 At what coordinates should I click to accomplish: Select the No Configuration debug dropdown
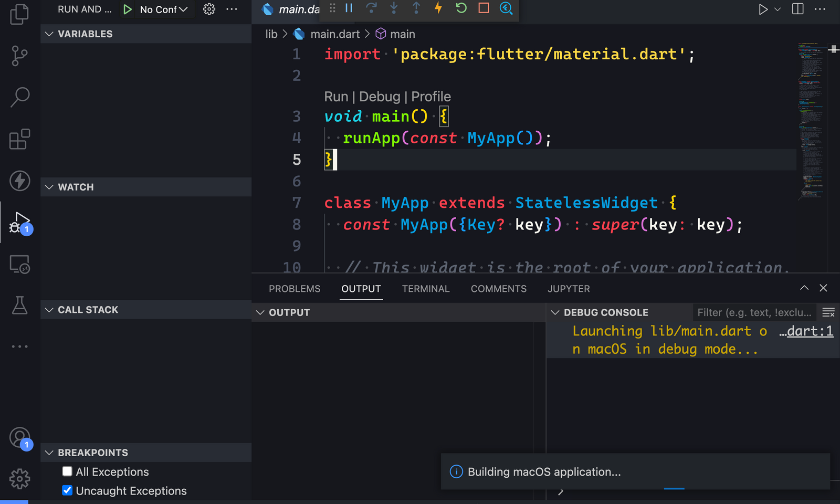164,9
